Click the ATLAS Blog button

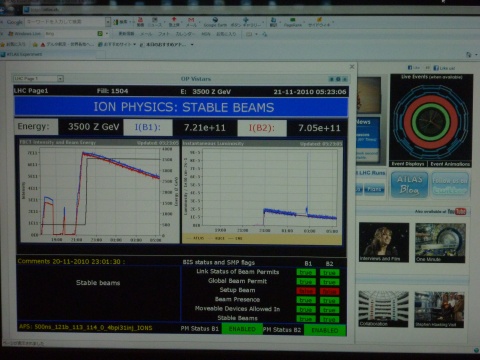pyautogui.click(x=409, y=184)
